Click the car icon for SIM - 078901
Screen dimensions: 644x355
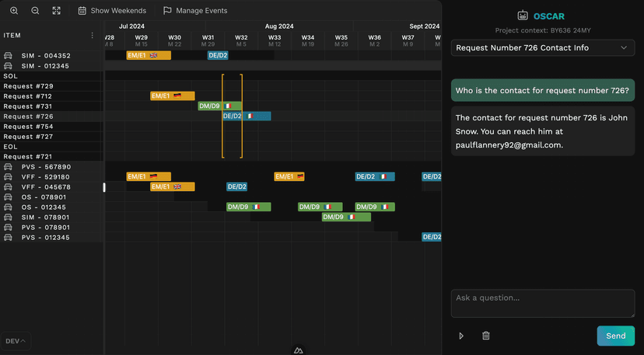[x=8, y=217]
